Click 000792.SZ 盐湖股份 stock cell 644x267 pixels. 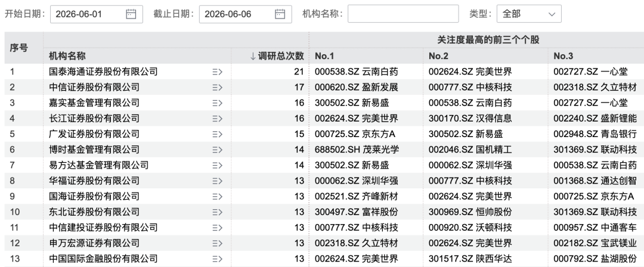595,259
